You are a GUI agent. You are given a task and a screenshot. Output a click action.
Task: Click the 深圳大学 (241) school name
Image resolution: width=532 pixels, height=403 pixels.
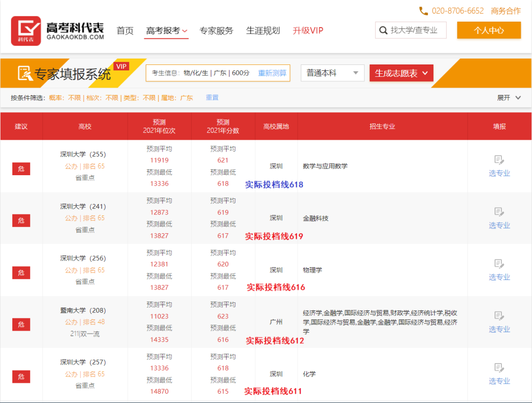[x=83, y=206]
